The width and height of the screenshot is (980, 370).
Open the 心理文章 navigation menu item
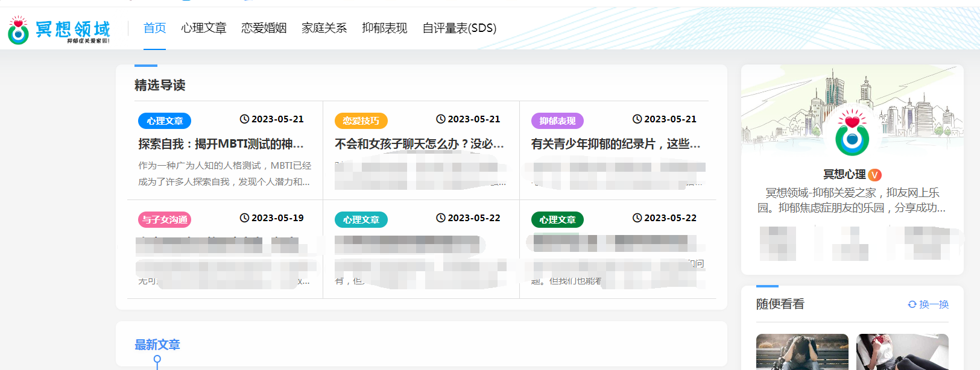(x=204, y=28)
